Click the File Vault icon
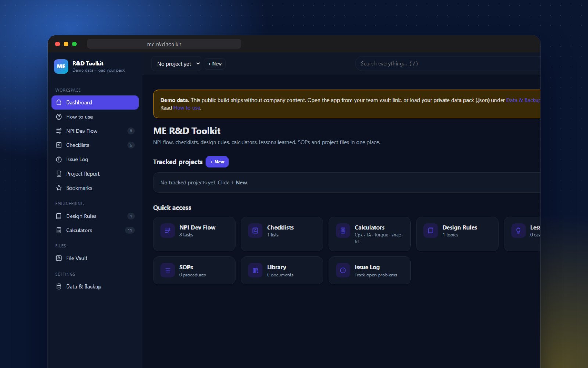This screenshot has width=588, height=368. 59,258
